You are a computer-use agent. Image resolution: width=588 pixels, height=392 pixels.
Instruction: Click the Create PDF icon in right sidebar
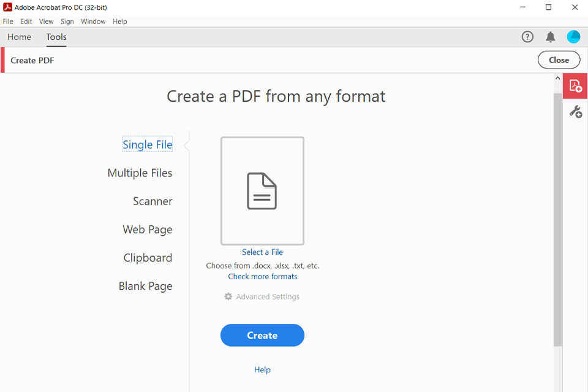[x=575, y=86]
